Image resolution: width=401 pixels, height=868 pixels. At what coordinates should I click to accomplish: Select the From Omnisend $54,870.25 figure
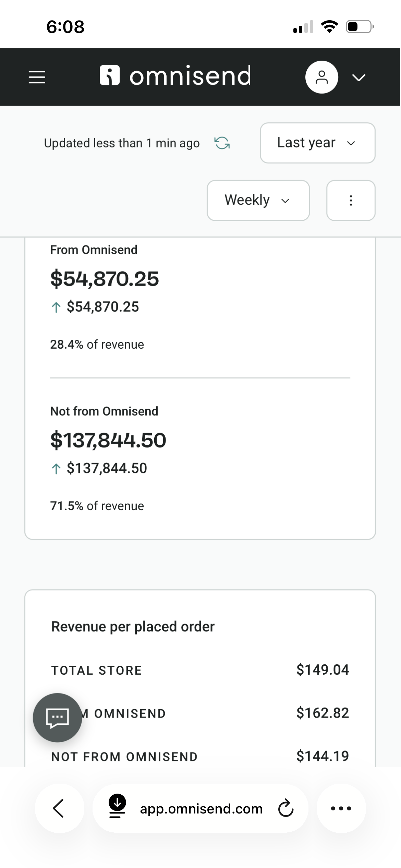(105, 279)
